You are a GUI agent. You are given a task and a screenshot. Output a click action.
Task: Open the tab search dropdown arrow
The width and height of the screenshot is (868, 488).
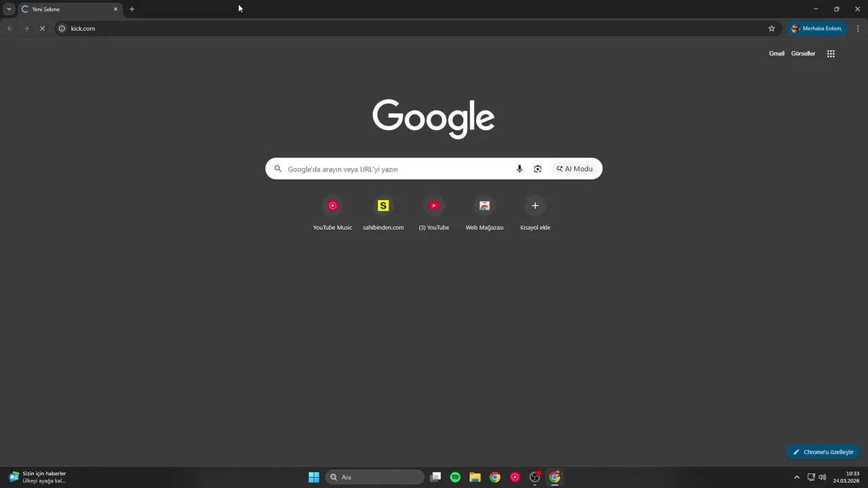[x=9, y=9]
